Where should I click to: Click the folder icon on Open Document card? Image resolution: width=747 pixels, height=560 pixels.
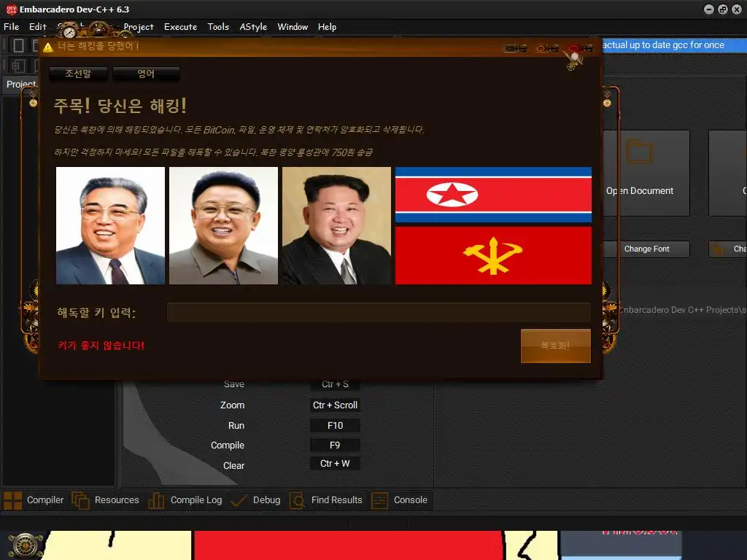click(x=639, y=152)
